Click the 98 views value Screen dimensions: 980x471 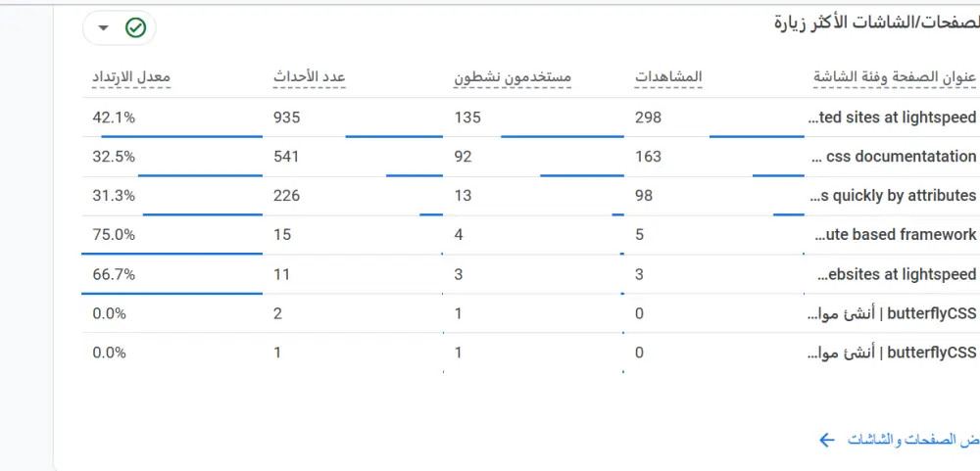(x=644, y=196)
